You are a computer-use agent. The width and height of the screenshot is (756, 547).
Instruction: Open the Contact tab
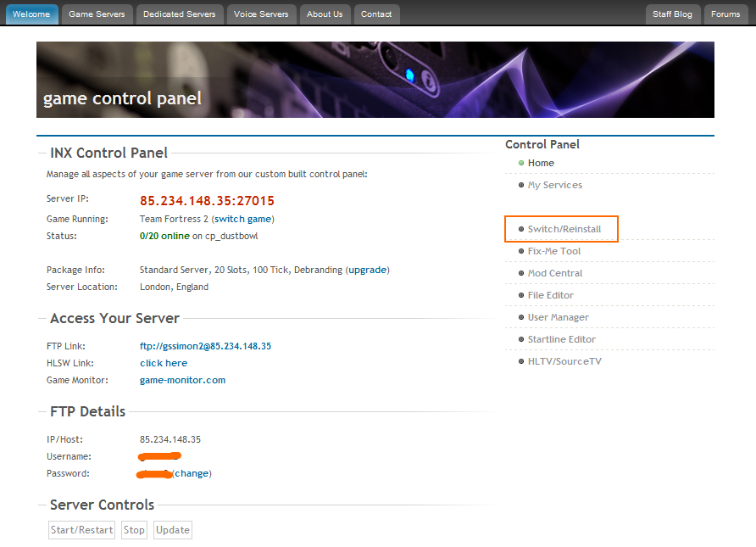pyautogui.click(x=376, y=14)
